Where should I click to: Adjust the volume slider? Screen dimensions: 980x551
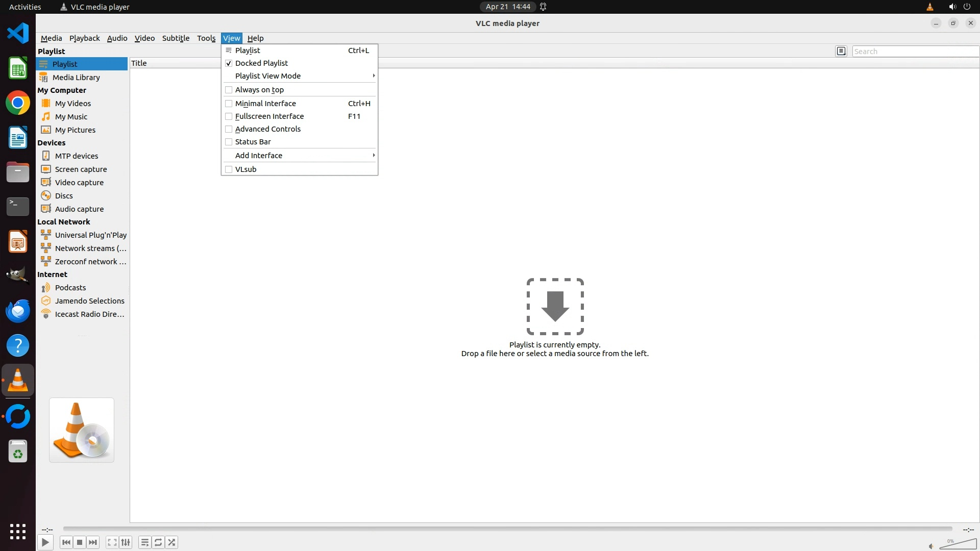pos(958,544)
